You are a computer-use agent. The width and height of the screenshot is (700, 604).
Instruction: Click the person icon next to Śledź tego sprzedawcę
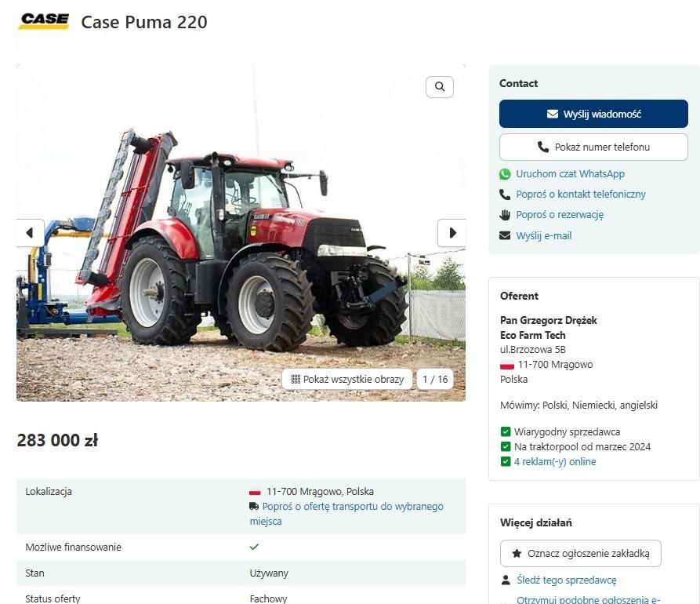[x=506, y=580]
